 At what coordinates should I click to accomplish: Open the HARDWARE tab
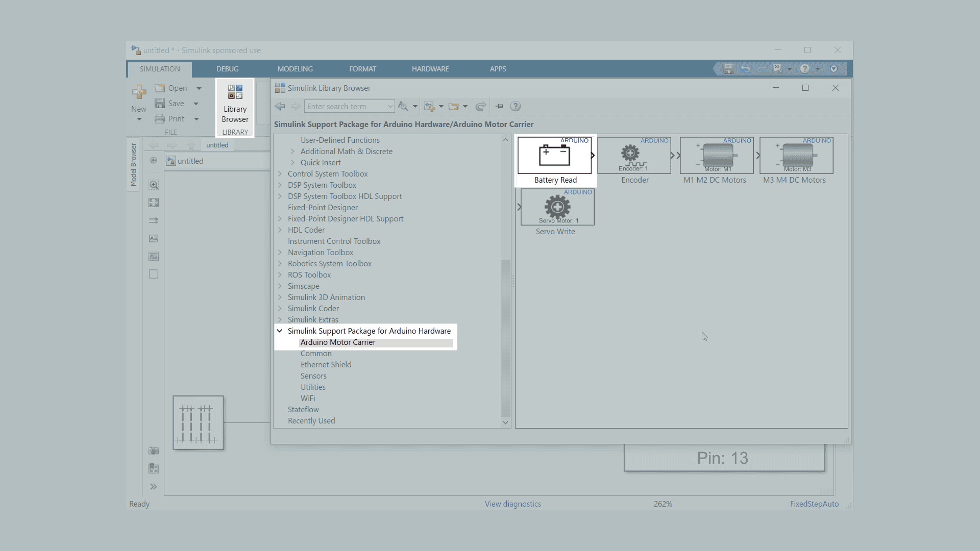pyautogui.click(x=430, y=69)
